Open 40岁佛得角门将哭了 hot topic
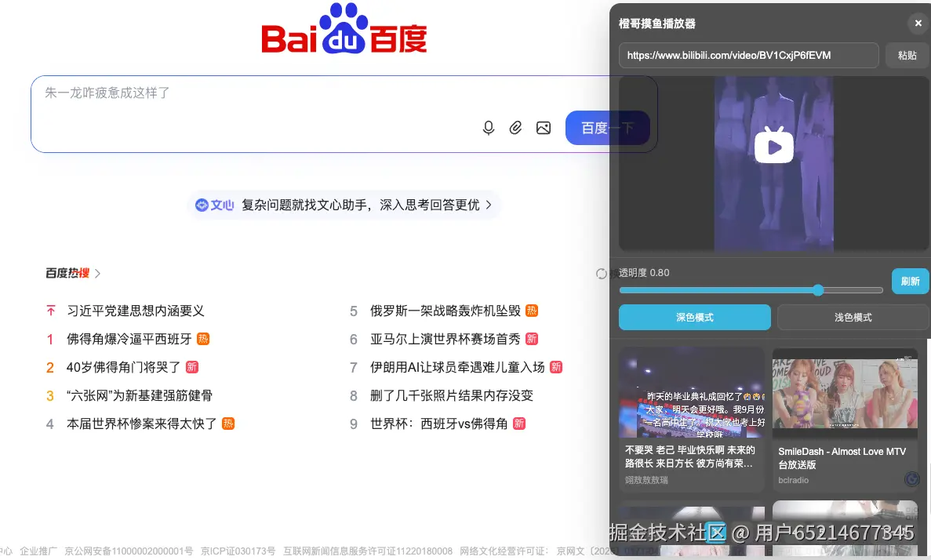The image size is (931, 560). [123, 368]
